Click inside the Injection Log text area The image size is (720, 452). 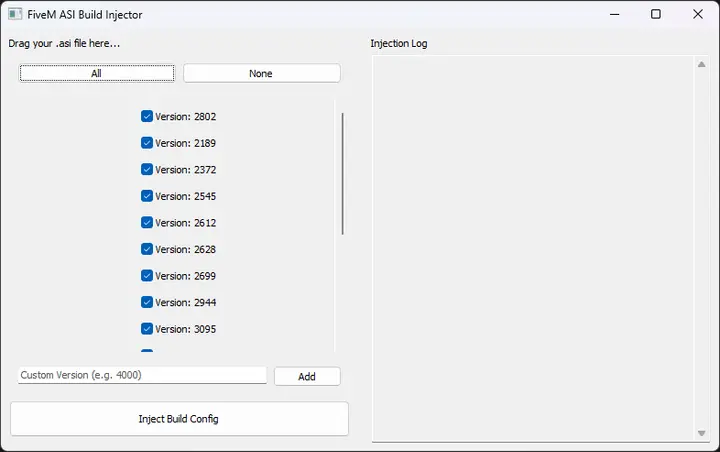point(534,249)
